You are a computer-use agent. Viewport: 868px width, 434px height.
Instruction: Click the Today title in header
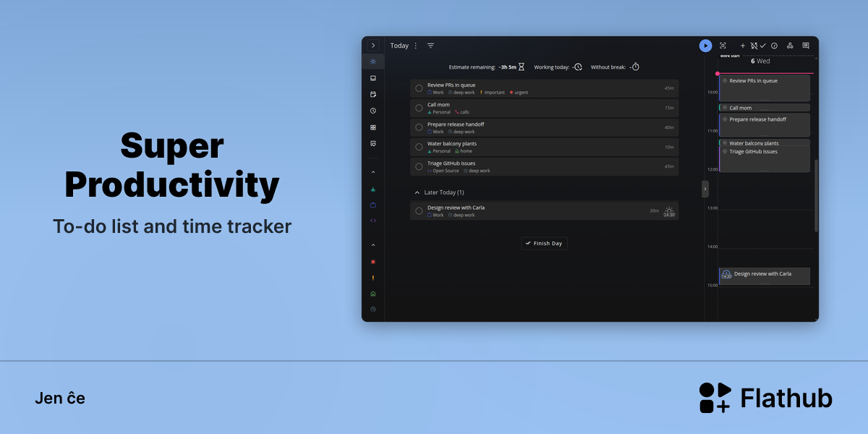tap(399, 46)
